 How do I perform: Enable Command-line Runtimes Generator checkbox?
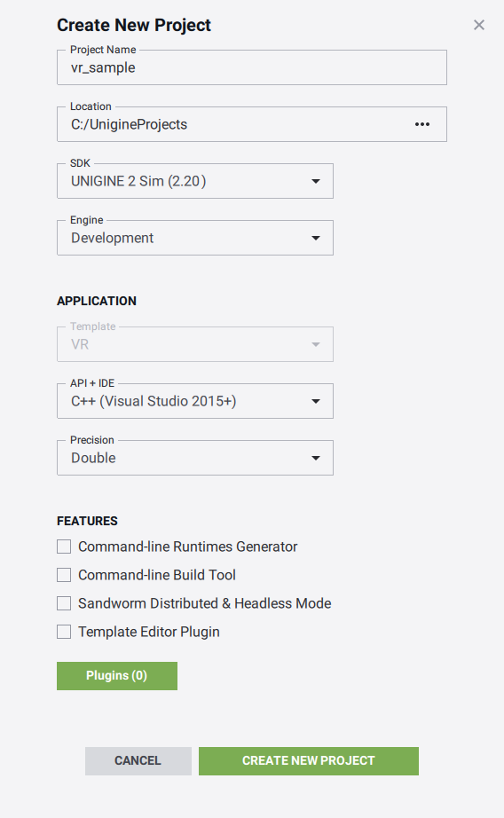click(64, 547)
